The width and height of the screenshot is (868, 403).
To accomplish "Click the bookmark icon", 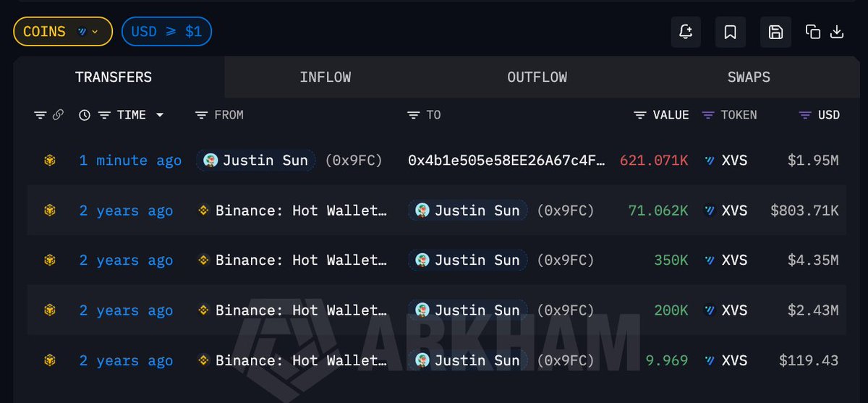I will pyautogui.click(x=731, y=32).
